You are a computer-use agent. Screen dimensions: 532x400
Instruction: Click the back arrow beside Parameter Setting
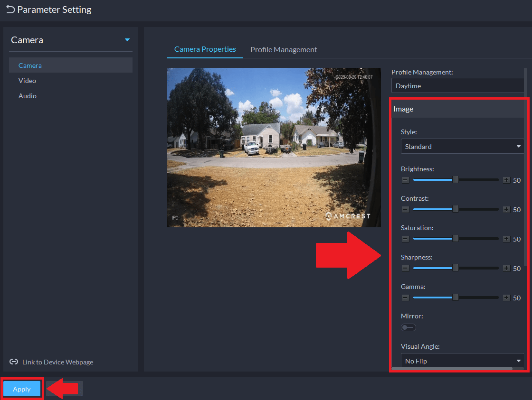pyautogui.click(x=10, y=9)
